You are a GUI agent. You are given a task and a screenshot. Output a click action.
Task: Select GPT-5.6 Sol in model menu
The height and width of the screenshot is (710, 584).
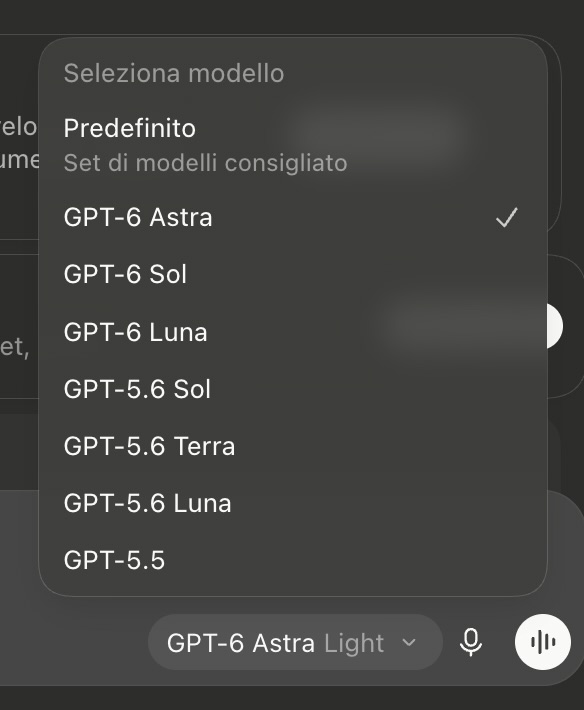point(293,389)
